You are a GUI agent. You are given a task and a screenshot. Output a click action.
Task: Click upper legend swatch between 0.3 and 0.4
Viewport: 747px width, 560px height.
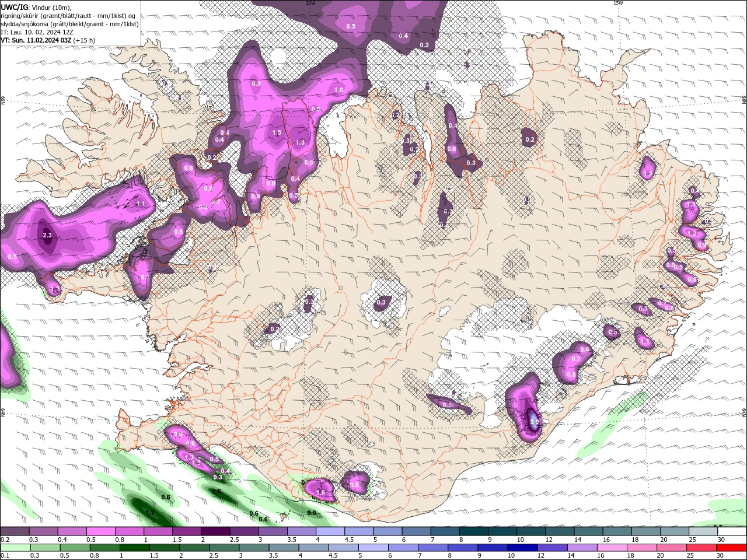[43, 531]
